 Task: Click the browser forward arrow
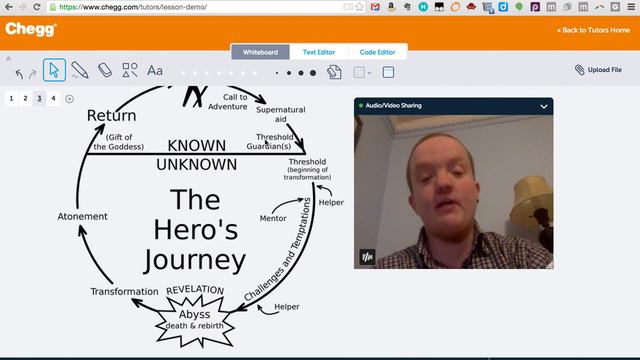coord(22,7)
